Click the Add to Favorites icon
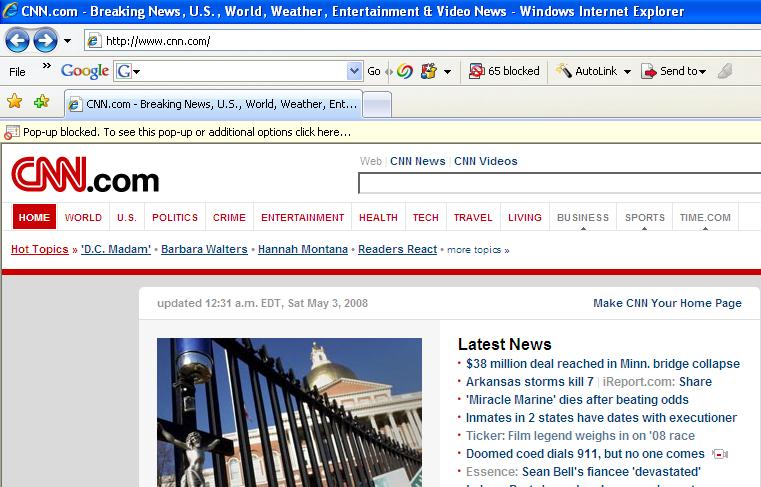This screenshot has width=761, height=487. (x=41, y=102)
